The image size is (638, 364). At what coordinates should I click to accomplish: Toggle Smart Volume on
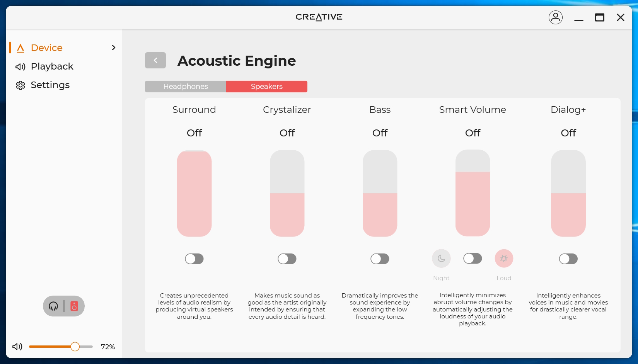tap(473, 259)
